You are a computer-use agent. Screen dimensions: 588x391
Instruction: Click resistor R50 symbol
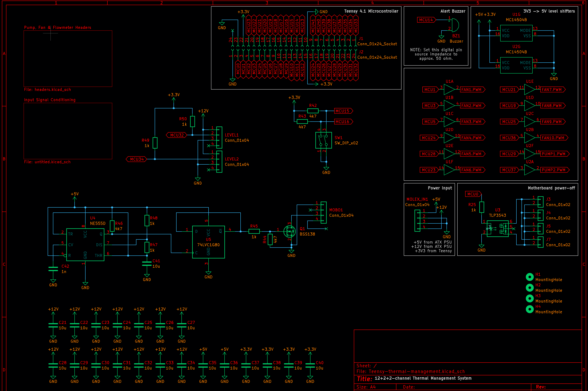pyautogui.click(x=192, y=121)
